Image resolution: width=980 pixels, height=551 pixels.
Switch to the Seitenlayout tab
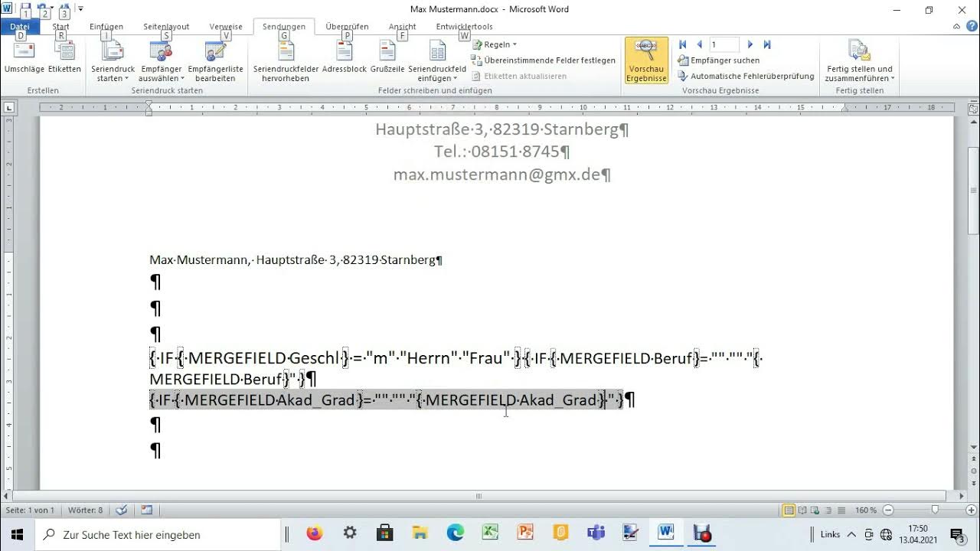[x=166, y=27]
